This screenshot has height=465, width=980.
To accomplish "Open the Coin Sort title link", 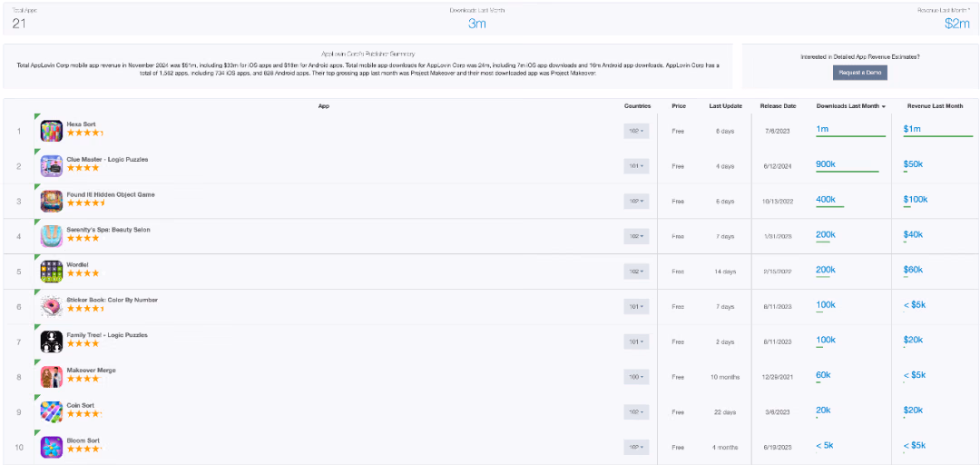I will [x=80, y=405].
